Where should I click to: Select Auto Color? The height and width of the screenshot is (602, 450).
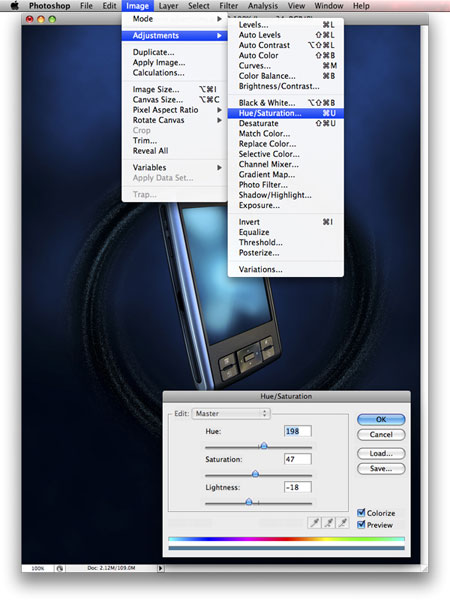tap(286, 56)
